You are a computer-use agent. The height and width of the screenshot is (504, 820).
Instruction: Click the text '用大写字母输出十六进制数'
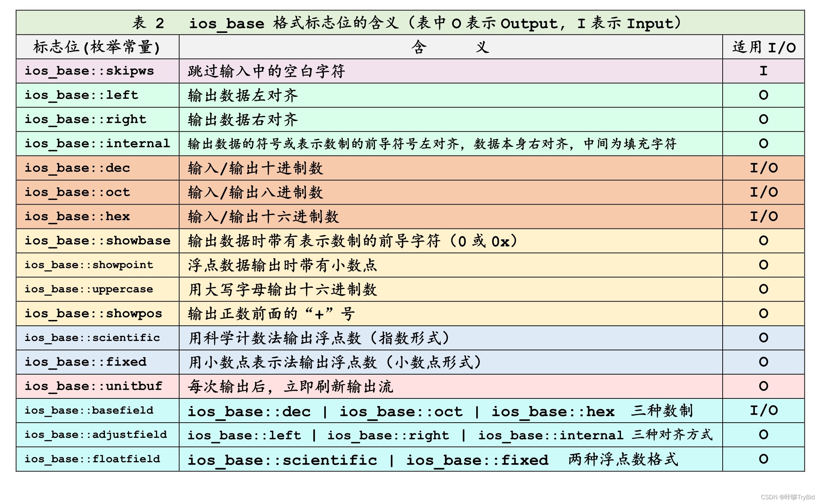tap(282, 289)
